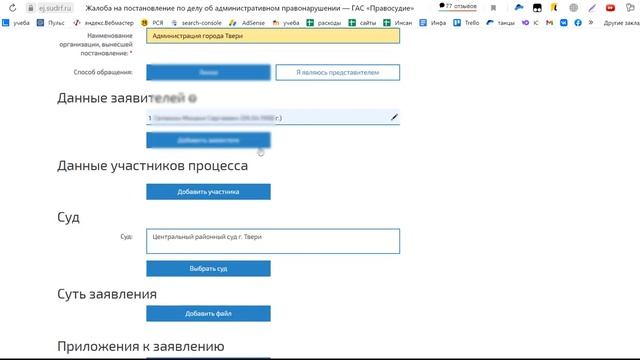The image size is (640, 360).
Task: Open the first учеба bookmark
Action: click(16, 23)
